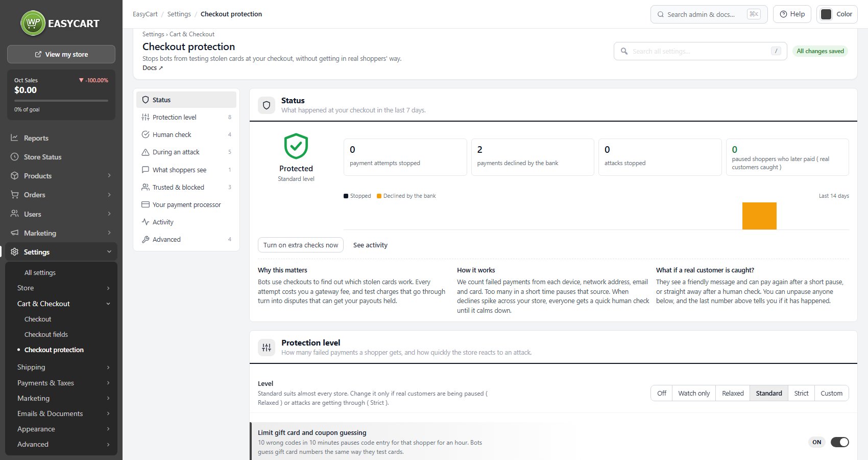868x460 pixels.
Task: Open the What shoppers see section
Action: [x=186, y=170]
